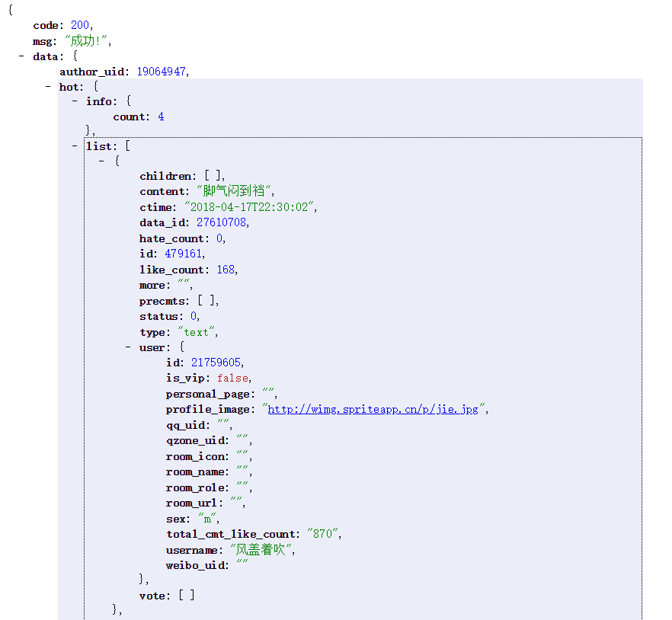Image resolution: width=672 pixels, height=620 pixels.
Task: Click the data_id value 27610708
Action: [x=221, y=223]
